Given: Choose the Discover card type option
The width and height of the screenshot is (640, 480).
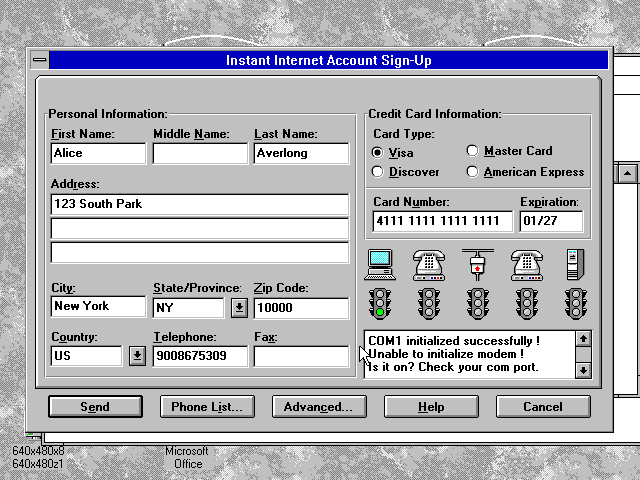Looking at the screenshot, I should [x=378, y=171].
